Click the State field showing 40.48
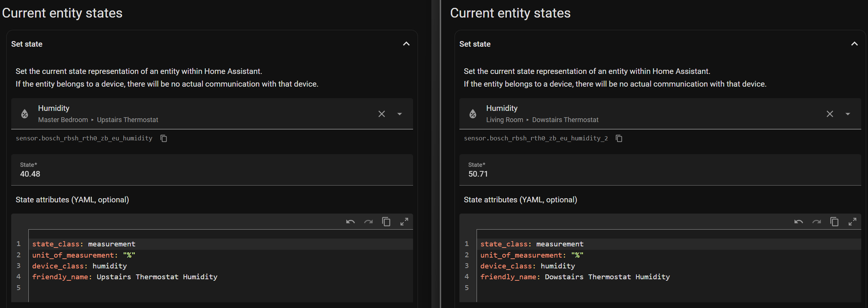This screenshot has width=868, height=308. pos(211,174)
